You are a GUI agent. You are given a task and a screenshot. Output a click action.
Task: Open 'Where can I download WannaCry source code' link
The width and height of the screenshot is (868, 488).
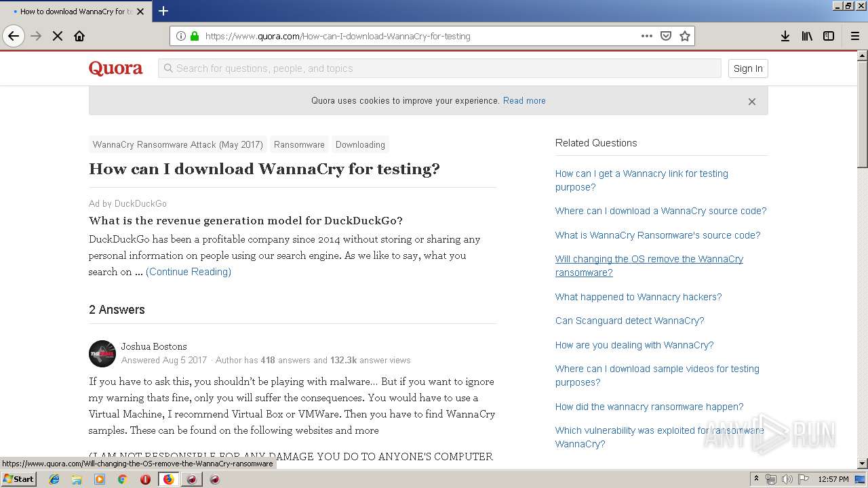(661, 211)
